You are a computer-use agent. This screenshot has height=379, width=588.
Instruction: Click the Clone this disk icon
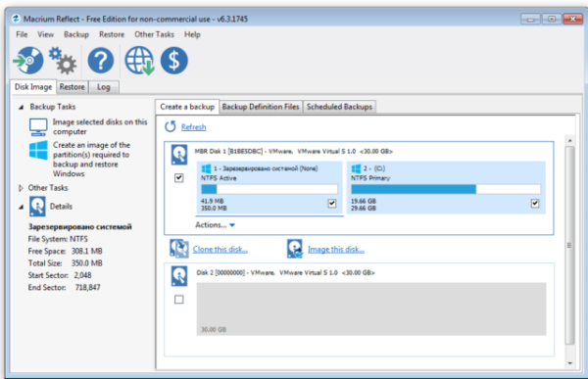point(179,249)
